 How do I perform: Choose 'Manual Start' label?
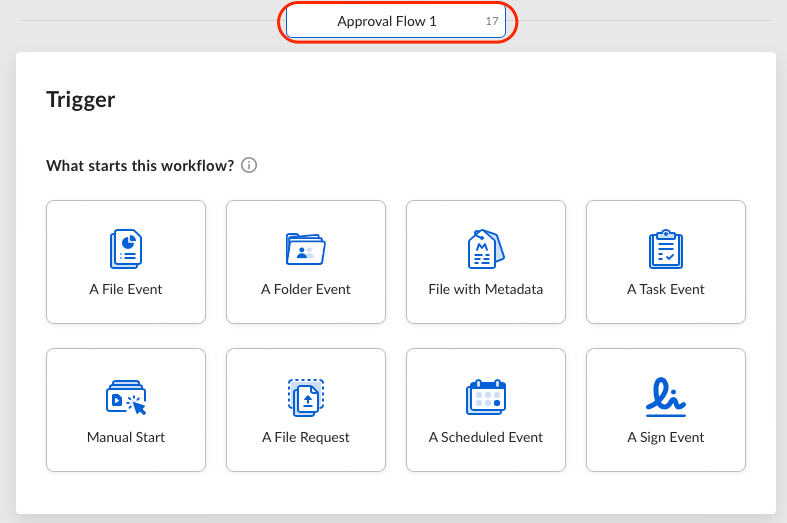point(126,438)
